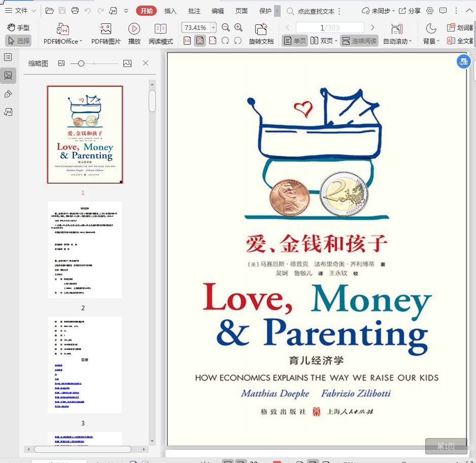Expand the PDF转Office dropdown
Viewport: 476px width, 463px height.
coord(80,42)
